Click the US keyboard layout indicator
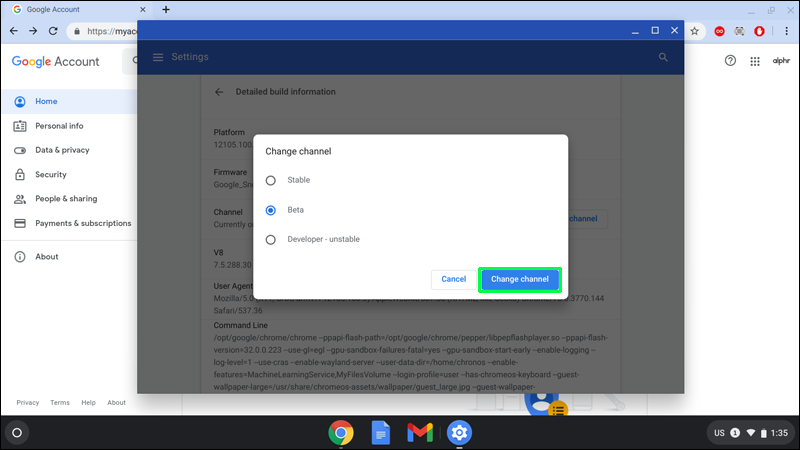This screenshot has height=450, width=800. 719,433
